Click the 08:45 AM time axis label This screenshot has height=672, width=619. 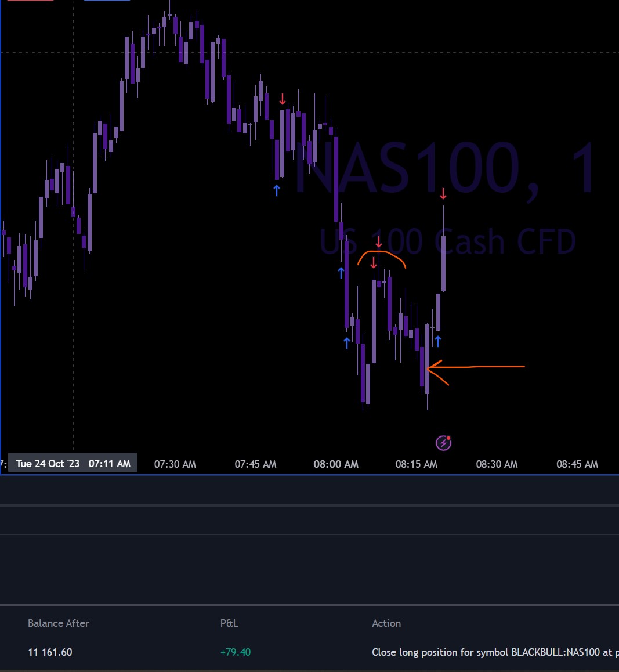[577, 464]
